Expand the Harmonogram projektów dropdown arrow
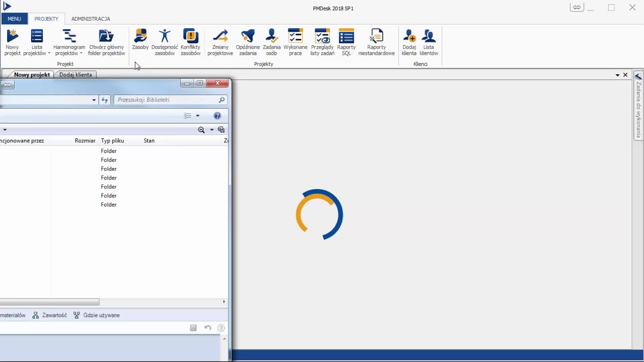Screen dimensions: 644x362 click(81, 53)
